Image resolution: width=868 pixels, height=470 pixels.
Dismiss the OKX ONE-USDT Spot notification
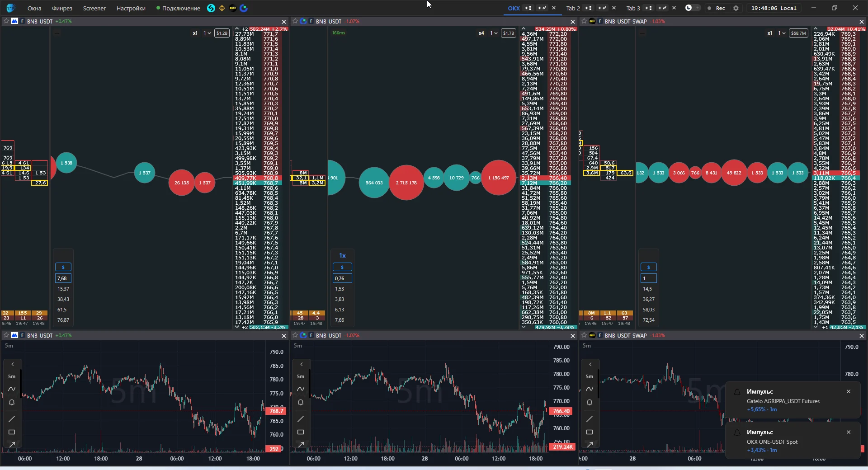849,432
